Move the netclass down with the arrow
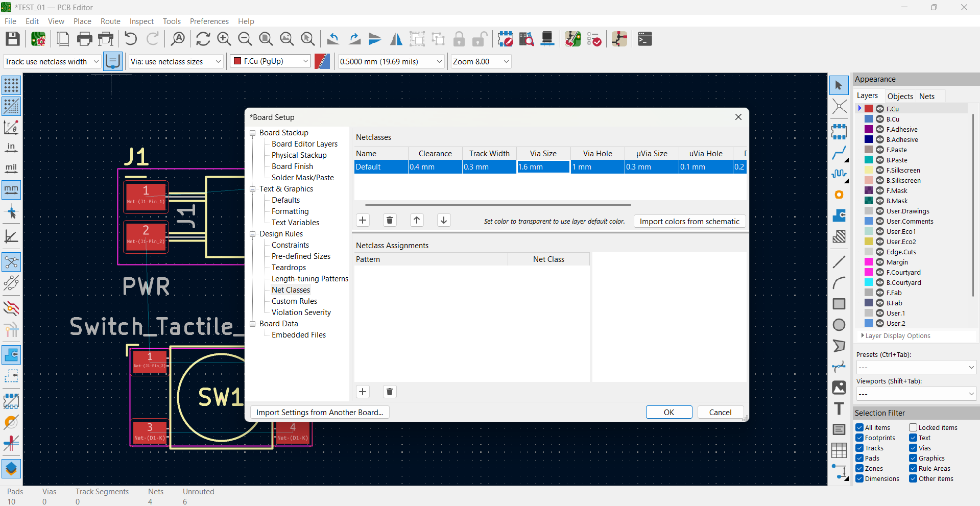Viewport: 980px width, 506px height. point(444,220)
